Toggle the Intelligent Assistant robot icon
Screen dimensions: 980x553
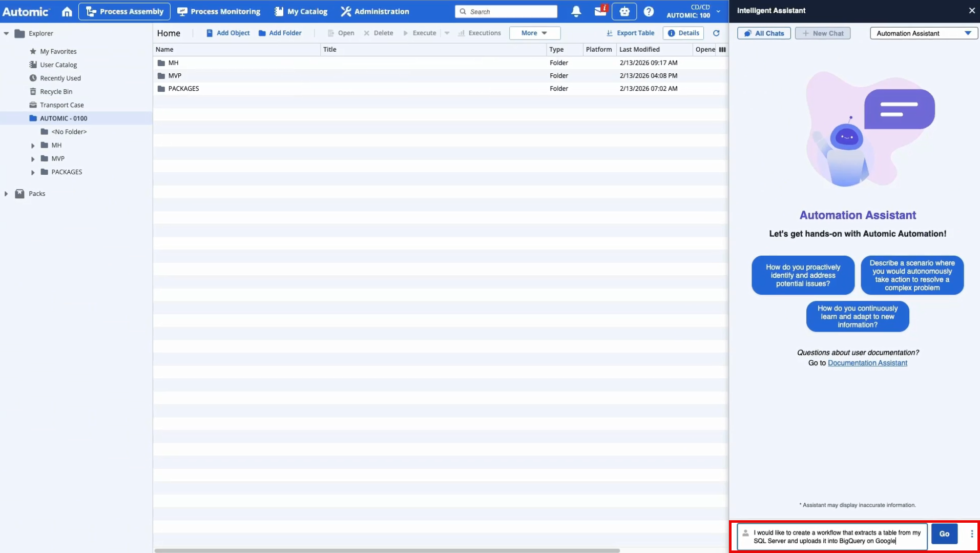[x=624, y=11]
